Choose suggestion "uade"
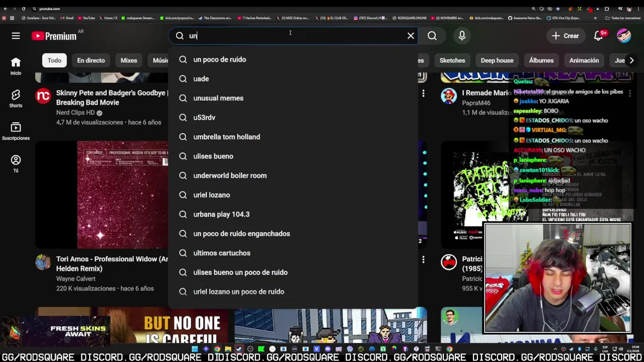 293,79
